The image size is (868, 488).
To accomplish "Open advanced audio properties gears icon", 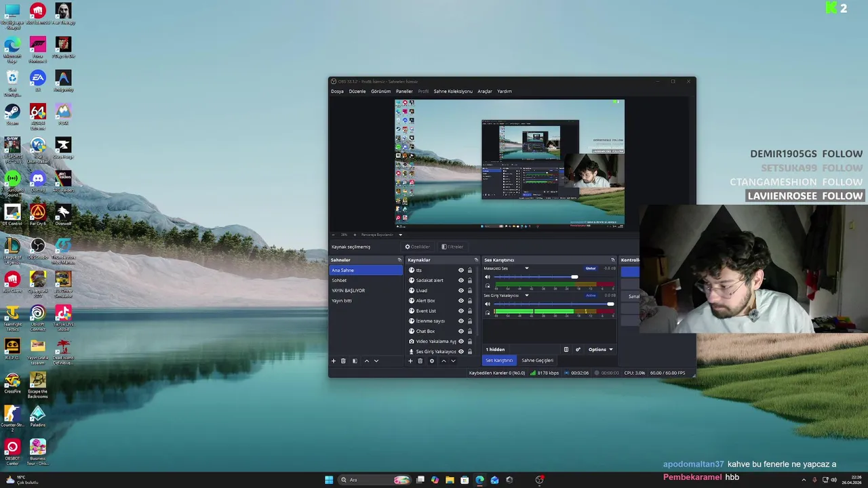I will (x=578, y=350).
